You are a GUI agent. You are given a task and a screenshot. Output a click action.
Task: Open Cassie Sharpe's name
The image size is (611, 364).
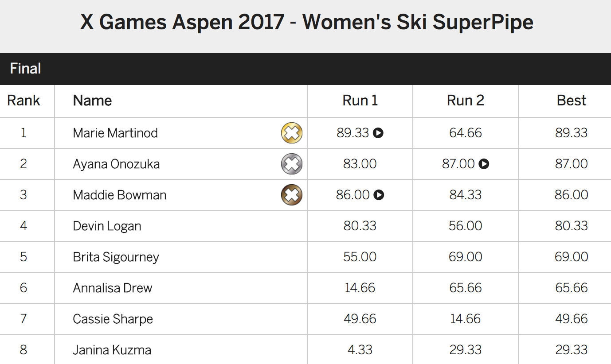click(113, 319)
